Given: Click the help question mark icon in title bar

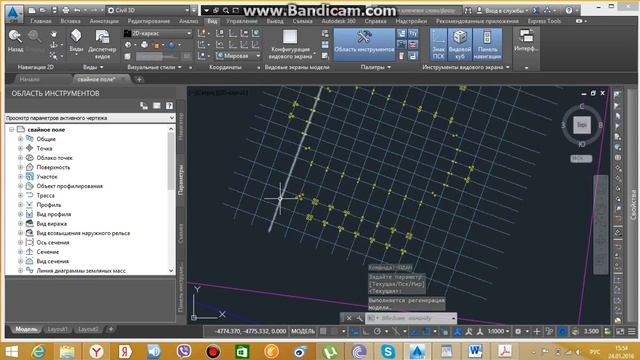Looking at the screenshot, I should [x=569, y=11].
